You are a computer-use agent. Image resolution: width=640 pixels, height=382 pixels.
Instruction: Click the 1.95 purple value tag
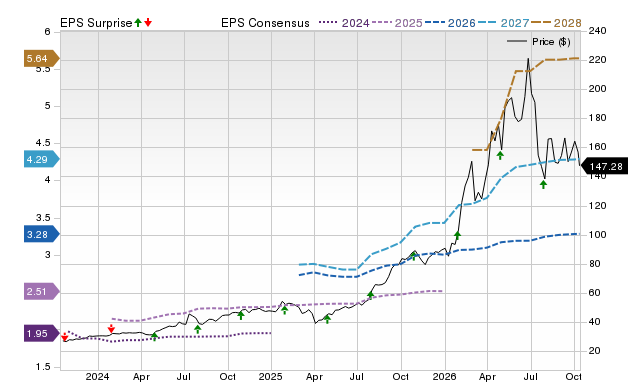coord(41,333)
